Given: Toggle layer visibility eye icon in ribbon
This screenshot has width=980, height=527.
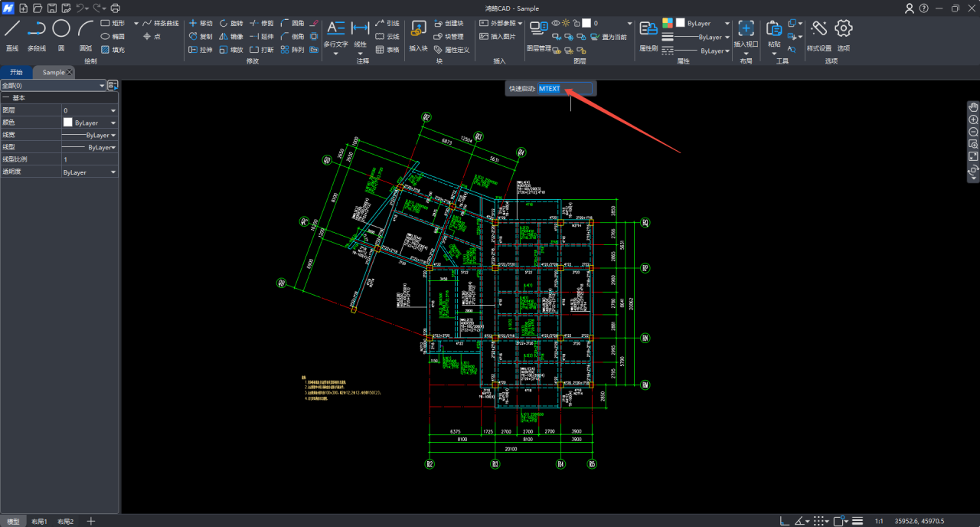Looking at the screenshot, I should pos(556,23).
